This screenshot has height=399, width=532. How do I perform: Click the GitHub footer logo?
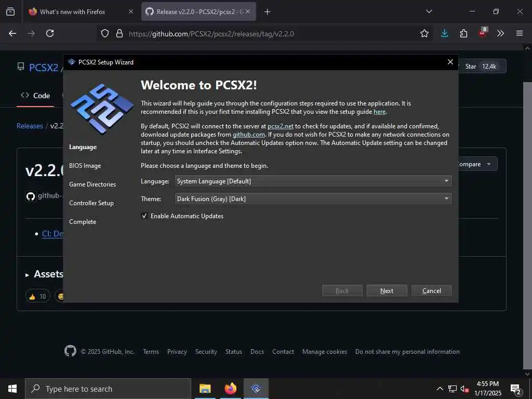click(70, 351)
